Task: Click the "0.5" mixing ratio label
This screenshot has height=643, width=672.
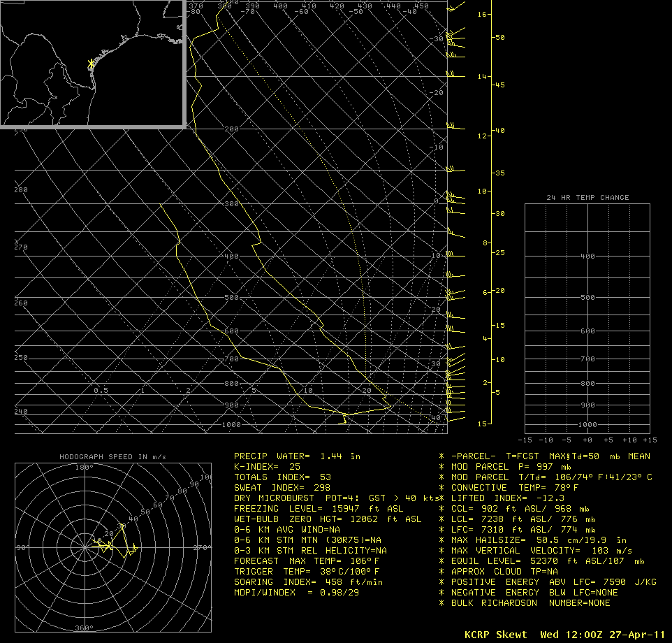Action: 101,391
